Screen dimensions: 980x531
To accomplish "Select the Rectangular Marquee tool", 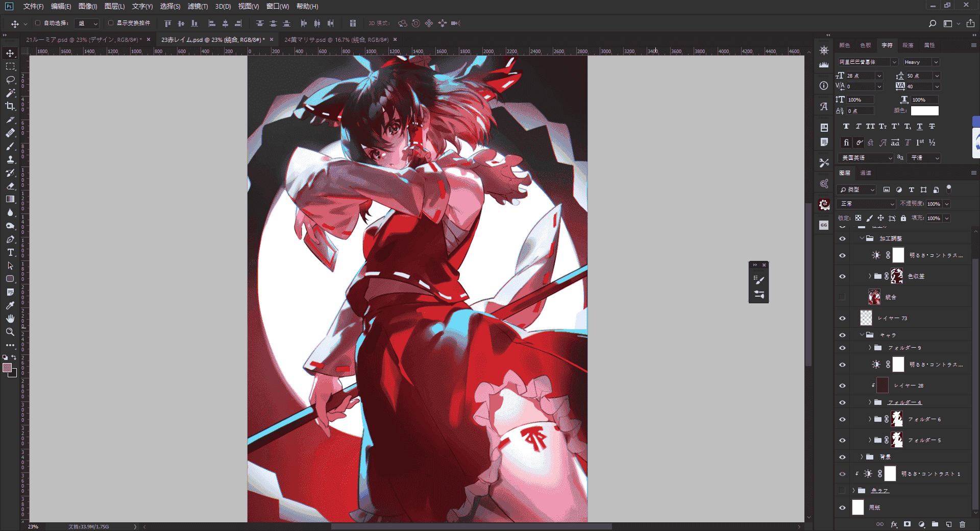I will pos(10,66).
